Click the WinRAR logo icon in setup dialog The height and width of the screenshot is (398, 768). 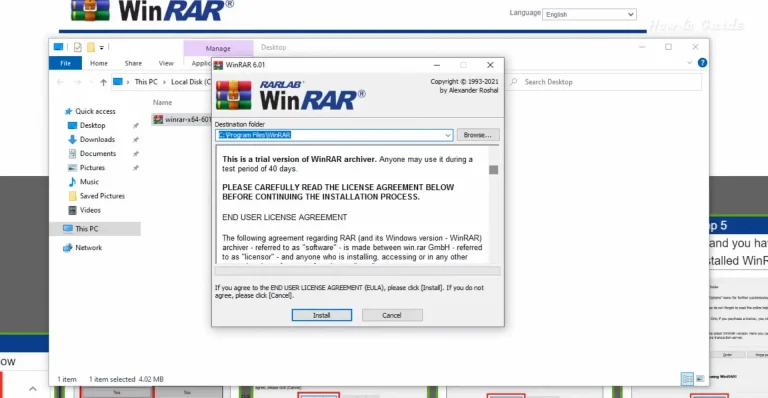(x=234, y=95)
